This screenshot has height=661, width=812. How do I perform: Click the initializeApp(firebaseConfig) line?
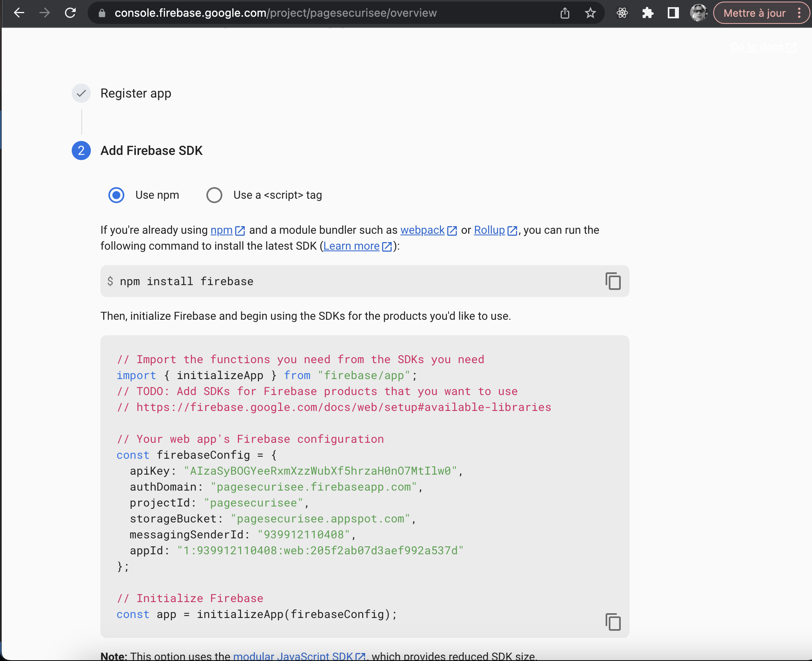pos(257,614)
